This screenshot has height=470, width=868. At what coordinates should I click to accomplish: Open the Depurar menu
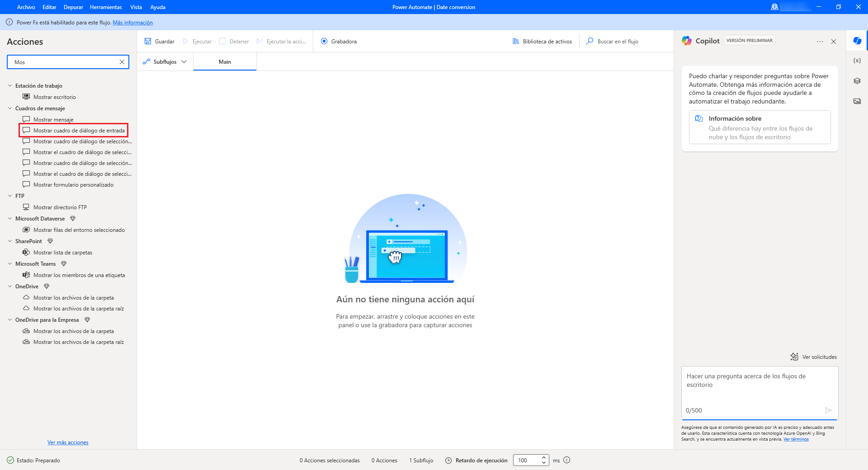click(x=73, y=7)
